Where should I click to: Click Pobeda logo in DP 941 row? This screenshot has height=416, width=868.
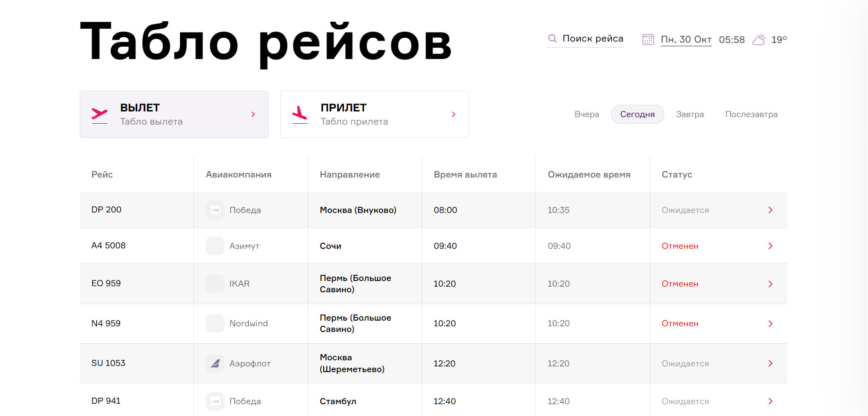215,401
